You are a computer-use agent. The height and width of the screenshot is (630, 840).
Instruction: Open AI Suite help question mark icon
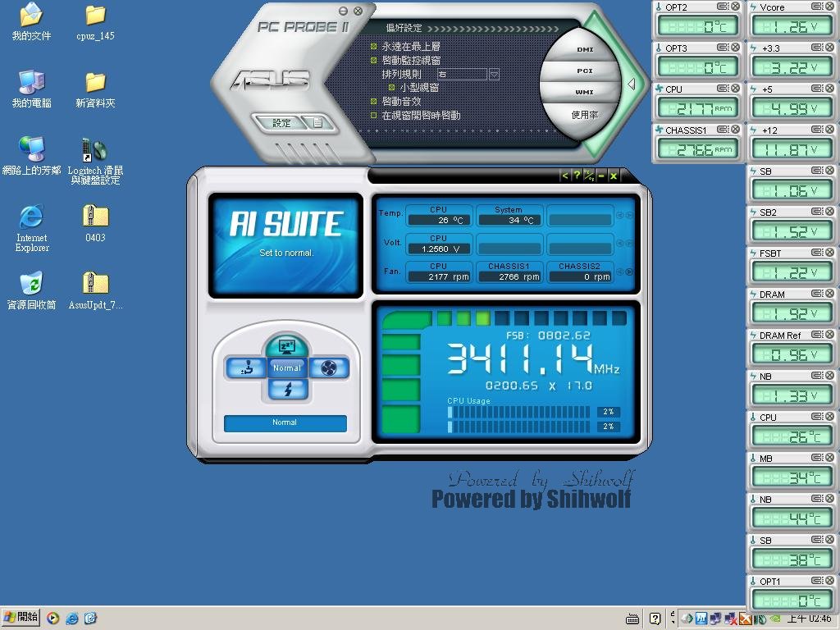[577, 176]
